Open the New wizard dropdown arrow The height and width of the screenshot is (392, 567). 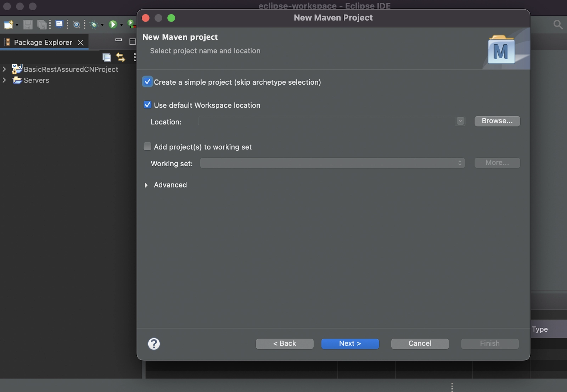tap(17, 25)
